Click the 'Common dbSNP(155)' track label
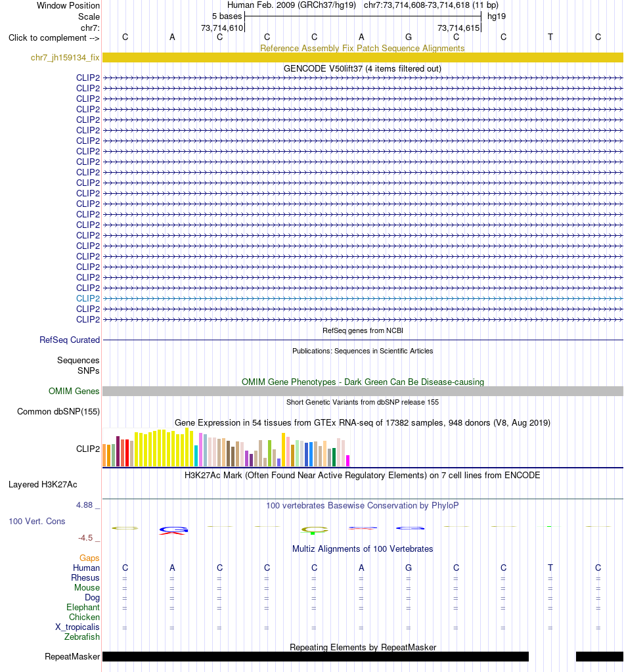 pyautogui.click(x=58, y=411)
